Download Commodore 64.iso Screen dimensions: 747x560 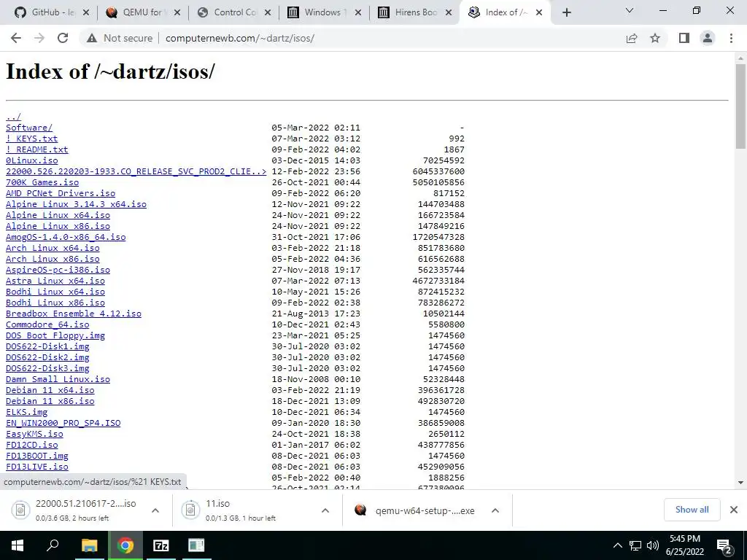point(47,324)
